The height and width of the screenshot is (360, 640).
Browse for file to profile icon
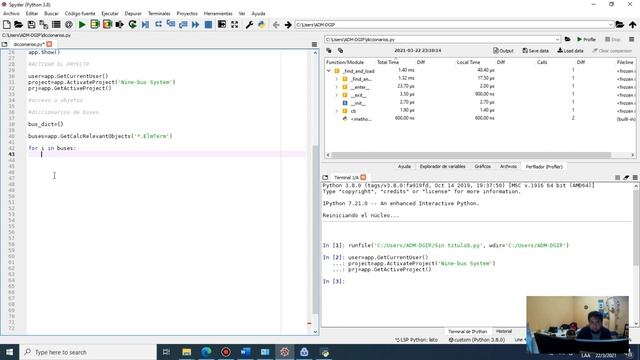coord(567,40)
